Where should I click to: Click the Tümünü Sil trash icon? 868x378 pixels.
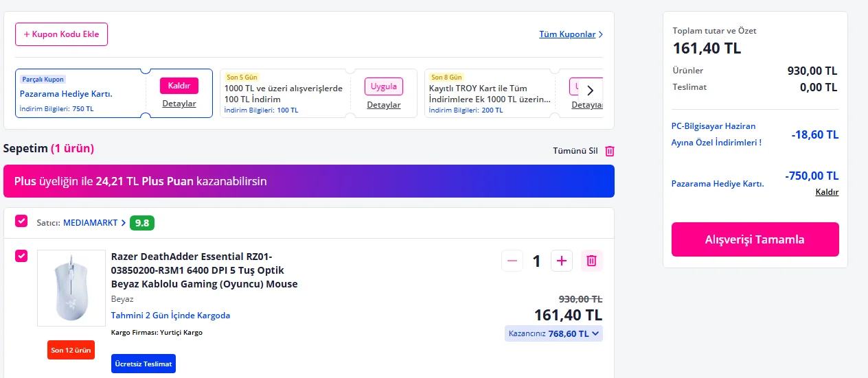[x=610, y=151]
